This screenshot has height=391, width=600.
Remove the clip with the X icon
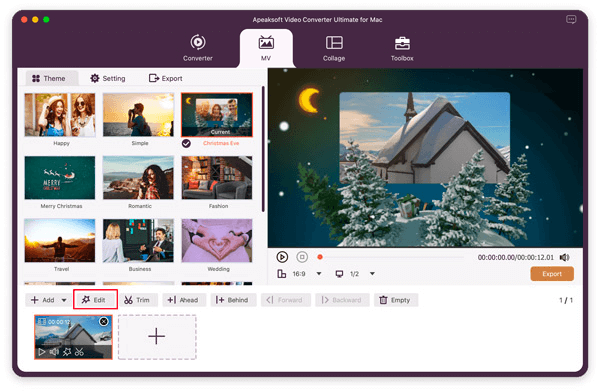coord(104,322)
